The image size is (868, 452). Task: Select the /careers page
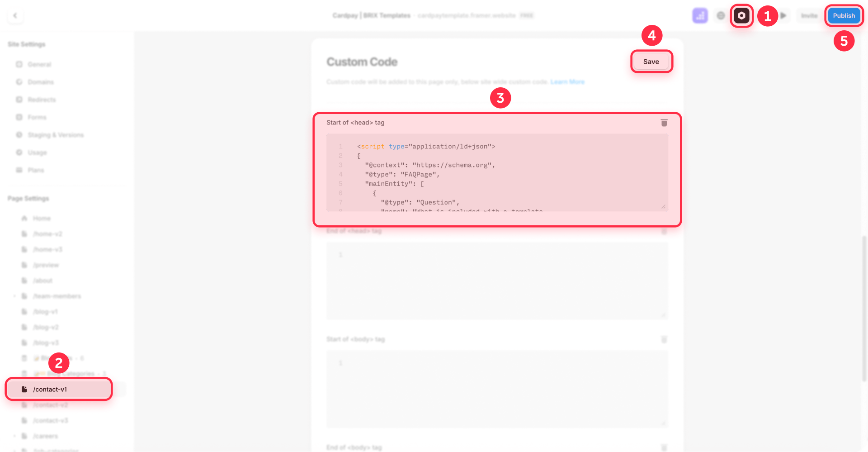point(45,436)
